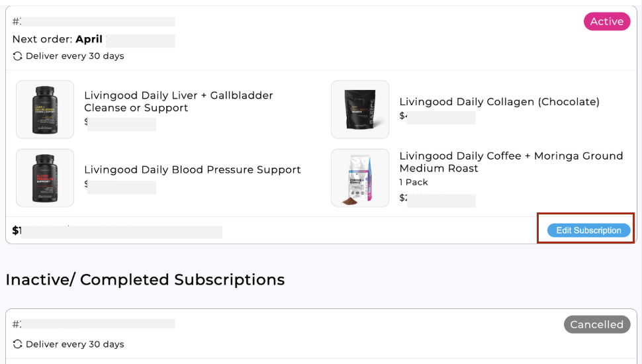642x364 pixels.
Task: Click the cancelled subscription order number
Action: 94,324
